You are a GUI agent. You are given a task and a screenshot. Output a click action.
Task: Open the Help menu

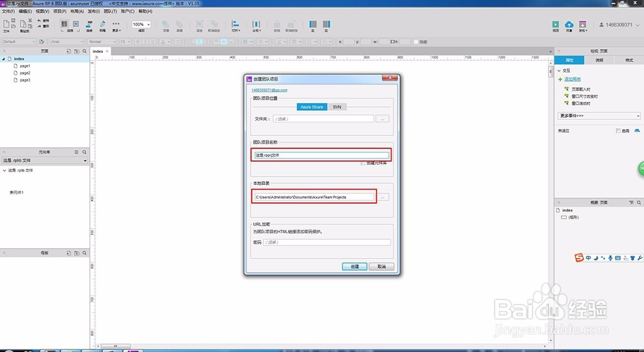(x=146, y=11)
